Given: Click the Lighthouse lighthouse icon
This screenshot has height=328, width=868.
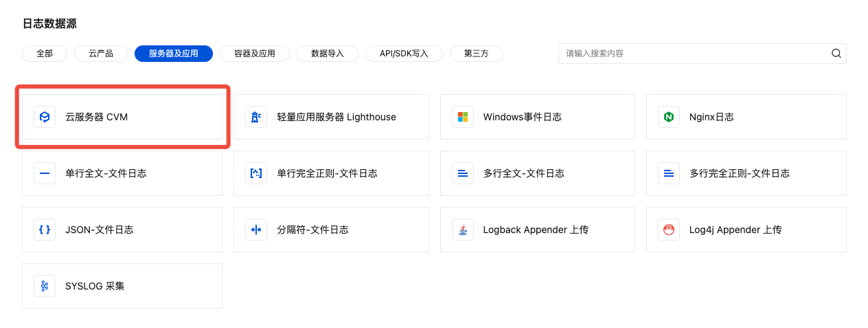Looking at the screenshot, I should tap(256, 117).
